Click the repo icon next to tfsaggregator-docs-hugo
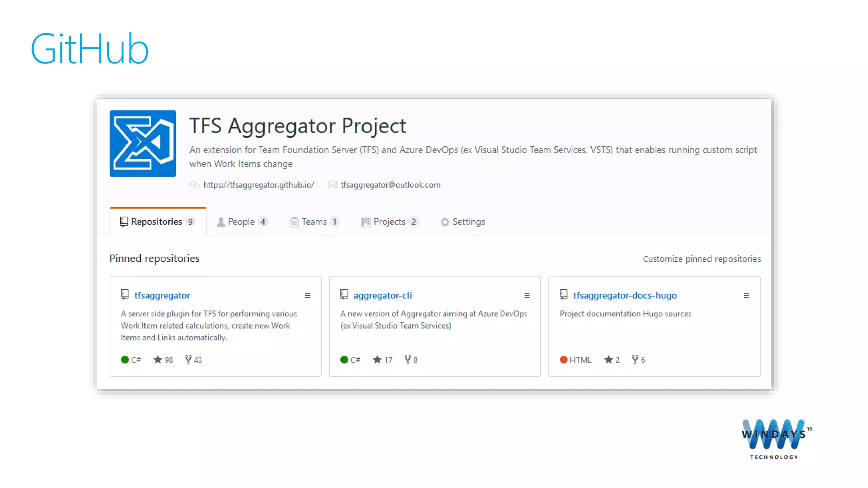 tap(564, 294)
